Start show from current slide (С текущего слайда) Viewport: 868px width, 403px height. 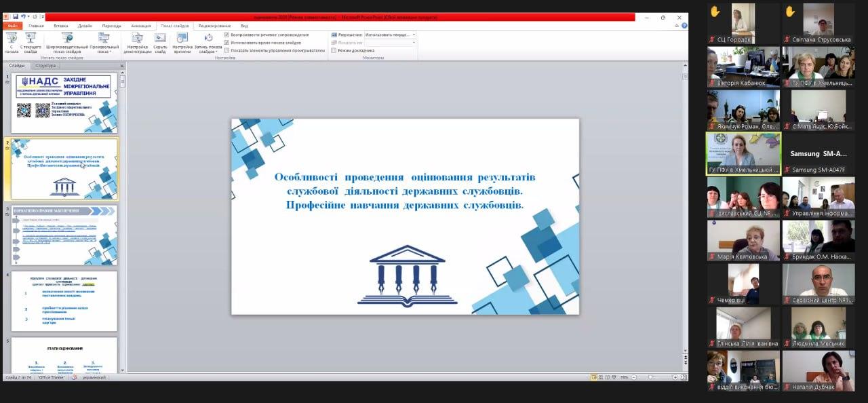tap(31, 42)
